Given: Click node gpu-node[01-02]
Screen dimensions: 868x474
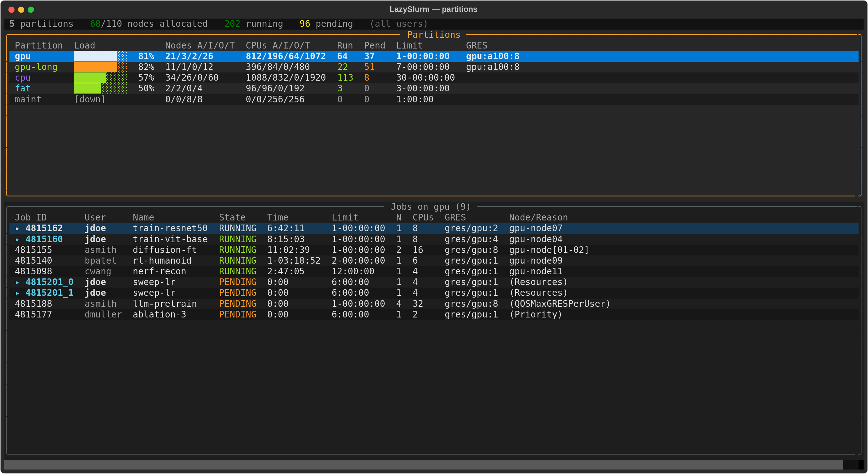Looking at the screenshot, I should pos(549,250).
